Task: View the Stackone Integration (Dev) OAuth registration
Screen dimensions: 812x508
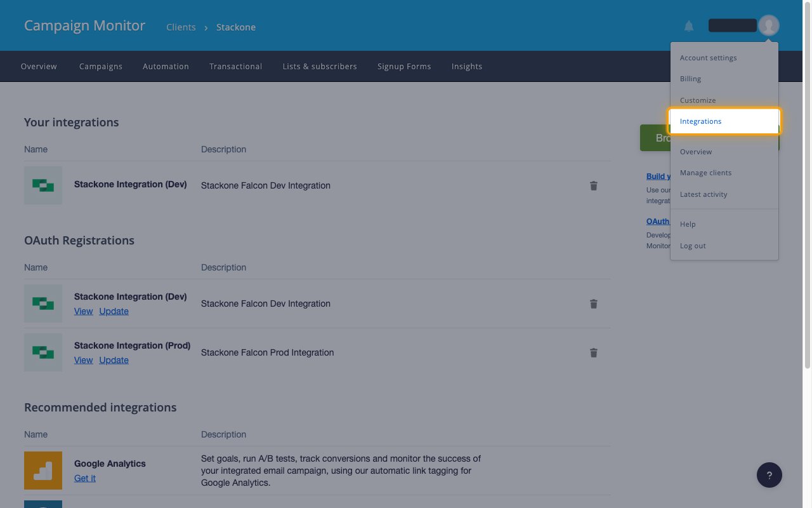Action: [83, 311]
